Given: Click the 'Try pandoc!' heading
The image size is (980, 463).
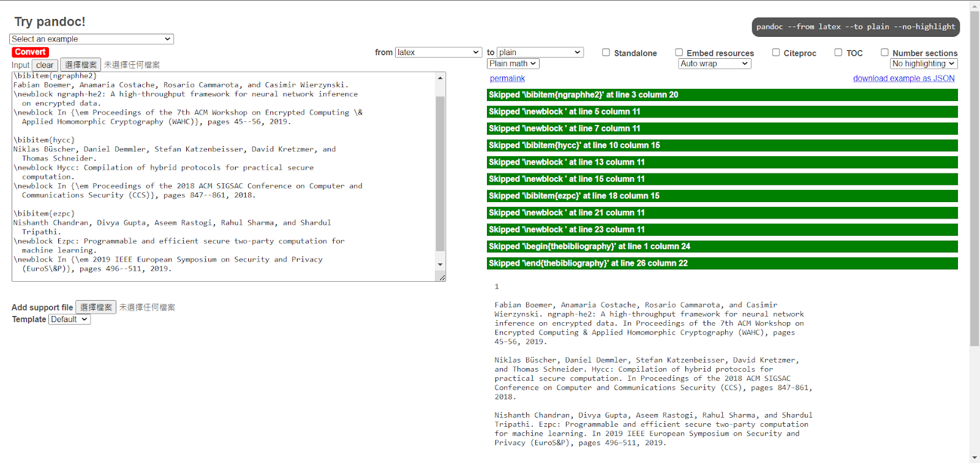Looking at the screenshot, I should (x=50, y=22).
